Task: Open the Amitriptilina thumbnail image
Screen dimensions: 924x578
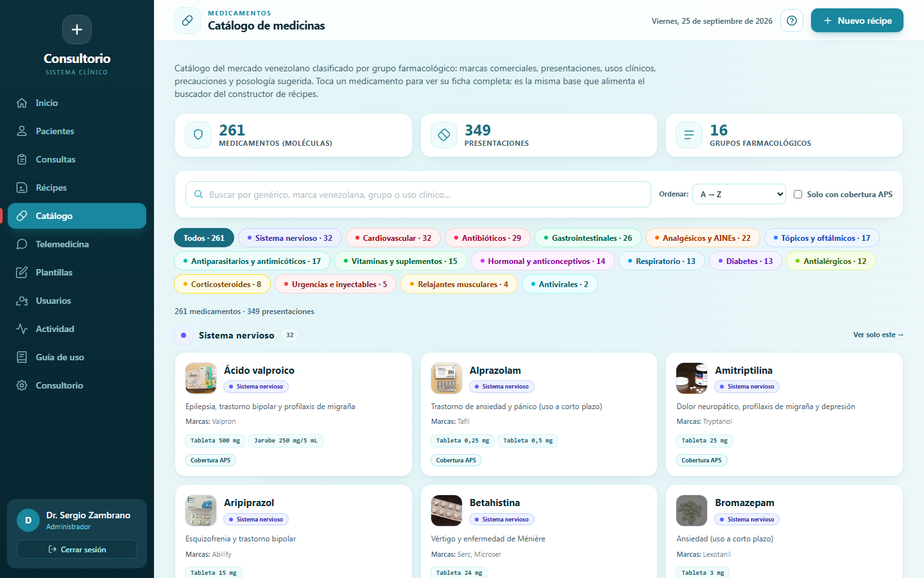Action: point(692,378)
